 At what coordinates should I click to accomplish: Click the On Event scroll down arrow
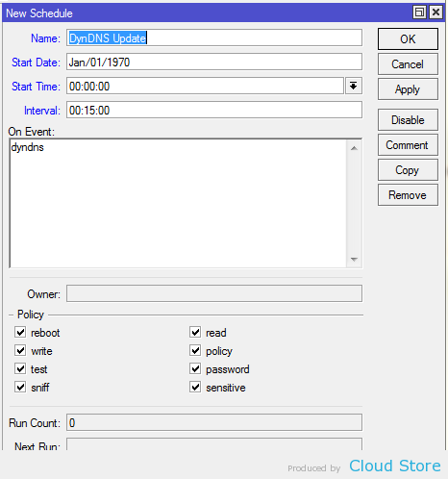[354, 259]
